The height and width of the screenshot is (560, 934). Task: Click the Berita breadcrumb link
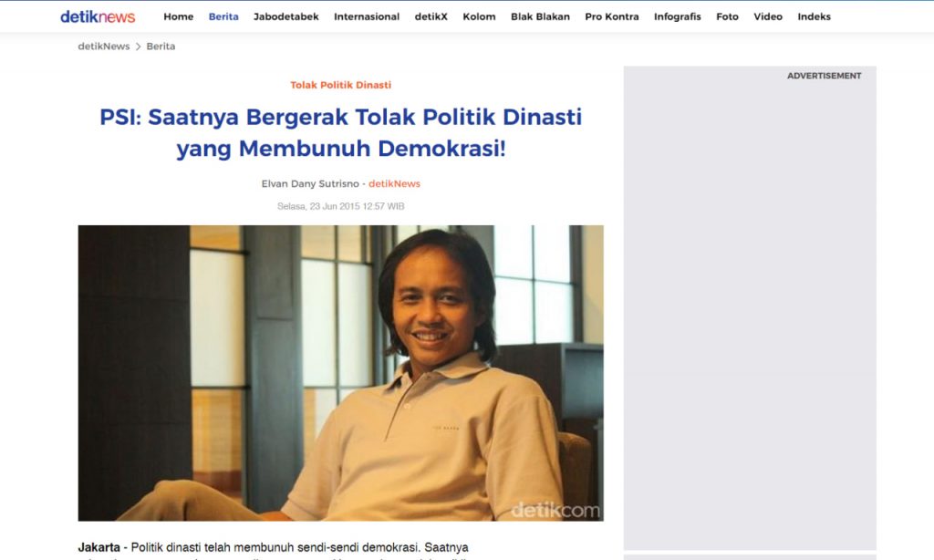pos(161,47)
